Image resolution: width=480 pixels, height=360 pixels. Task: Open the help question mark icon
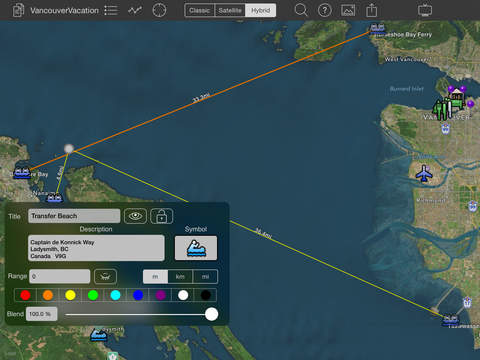pos(325,10)
